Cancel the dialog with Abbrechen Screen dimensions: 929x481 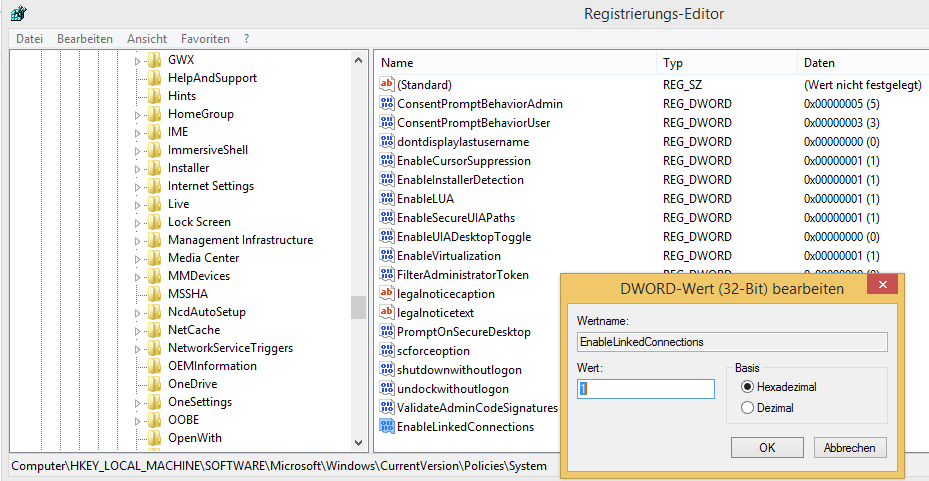tap(850, 448)
